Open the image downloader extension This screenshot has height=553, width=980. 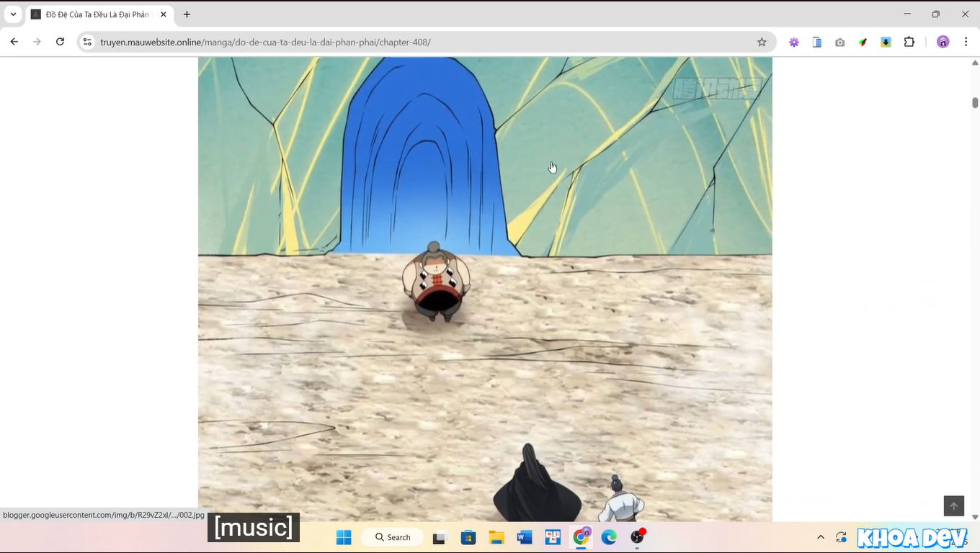tap(886, 42)
